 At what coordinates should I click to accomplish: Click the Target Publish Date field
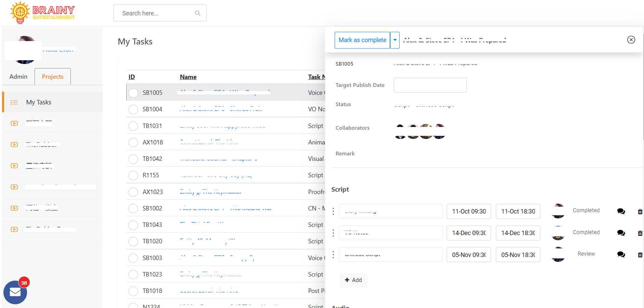430,85
